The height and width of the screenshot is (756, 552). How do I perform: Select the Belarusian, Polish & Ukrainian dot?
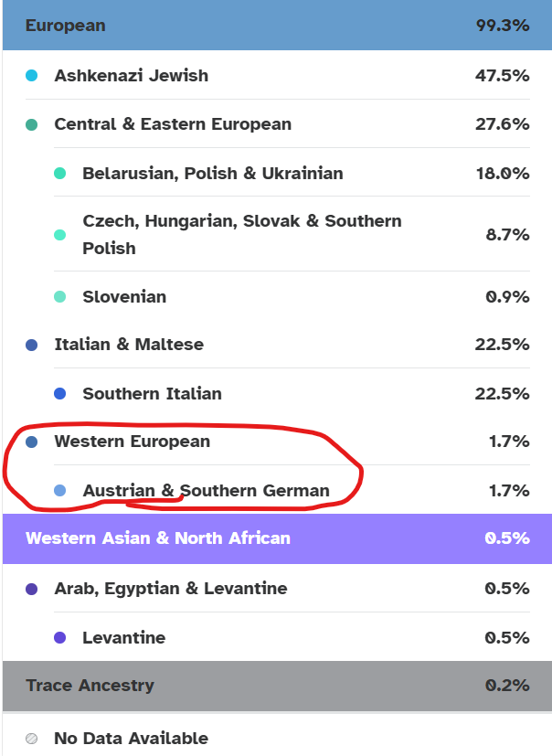(59, 173)
